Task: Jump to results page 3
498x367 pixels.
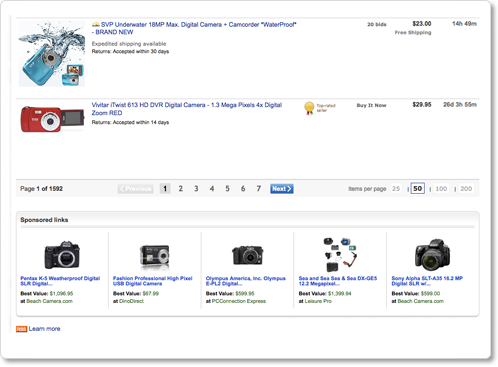Action: click(x=196, y=189)
